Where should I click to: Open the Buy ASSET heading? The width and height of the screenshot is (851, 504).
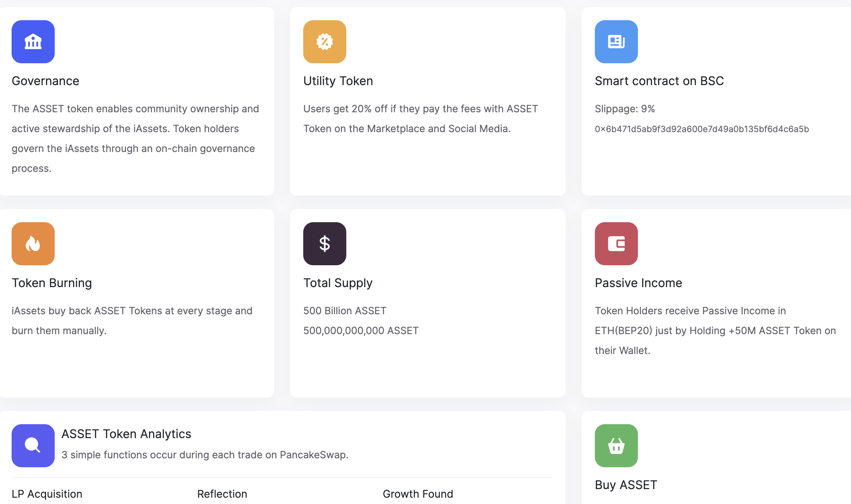click(x=626, y=485)
